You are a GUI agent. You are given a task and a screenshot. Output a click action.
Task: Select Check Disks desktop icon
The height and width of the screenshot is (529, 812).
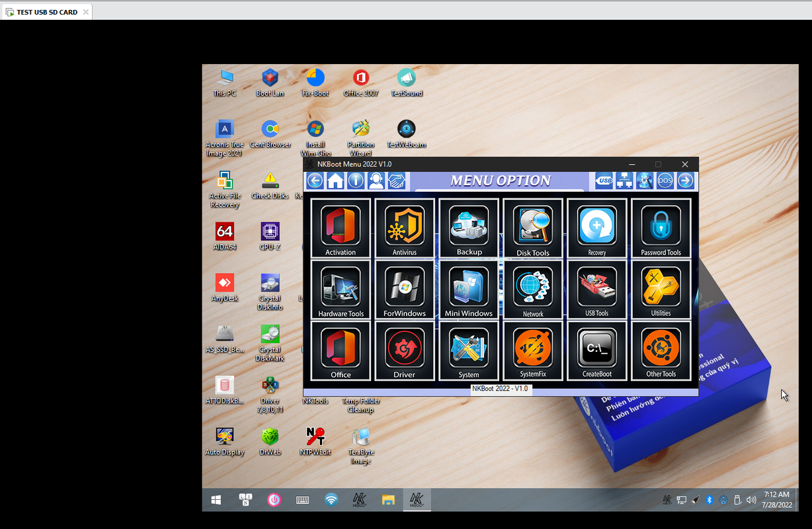[270, 186]
